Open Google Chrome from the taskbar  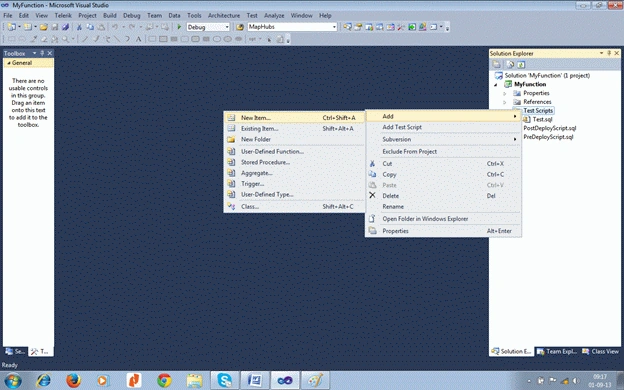pos(164,380)
